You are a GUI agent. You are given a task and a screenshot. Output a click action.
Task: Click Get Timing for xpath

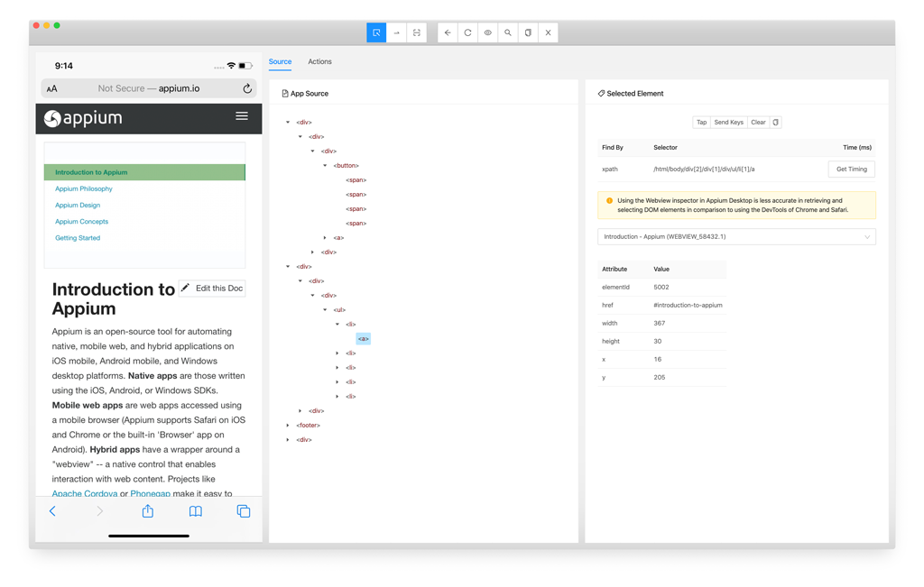pyautogui.click(x=852, y=169)
